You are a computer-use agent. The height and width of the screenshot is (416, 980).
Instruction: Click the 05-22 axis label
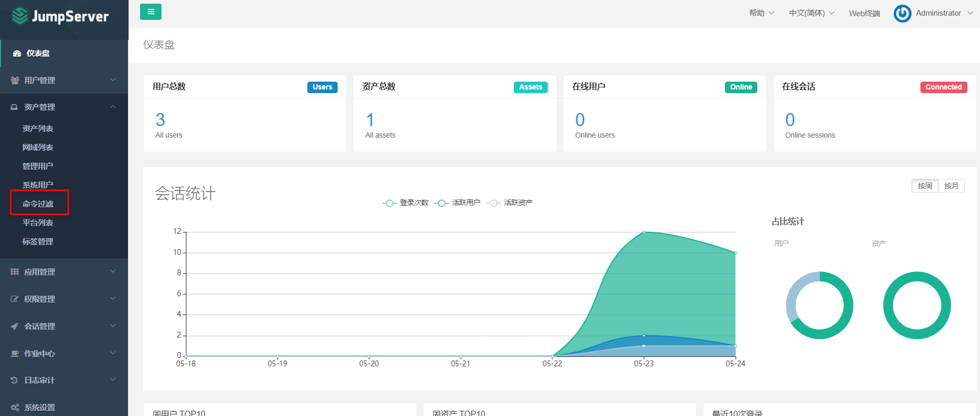click(x=552, y=364)
